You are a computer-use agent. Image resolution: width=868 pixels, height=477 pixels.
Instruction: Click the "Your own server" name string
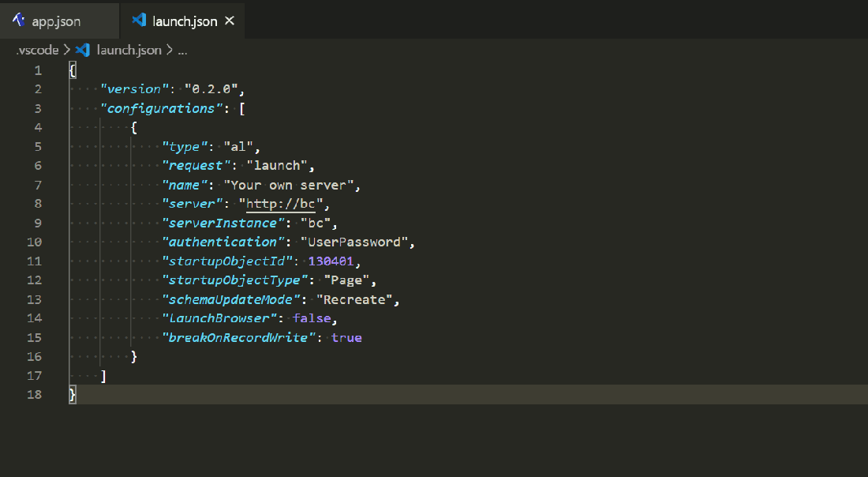coord(291,185)
